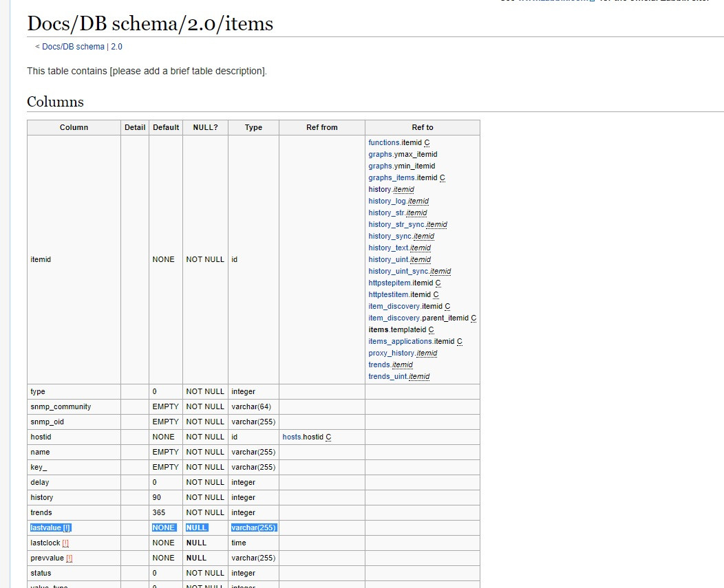Click the Detail table header
Image resolution: width=724 pixels, height=588 pixels.
pos(135,127)
